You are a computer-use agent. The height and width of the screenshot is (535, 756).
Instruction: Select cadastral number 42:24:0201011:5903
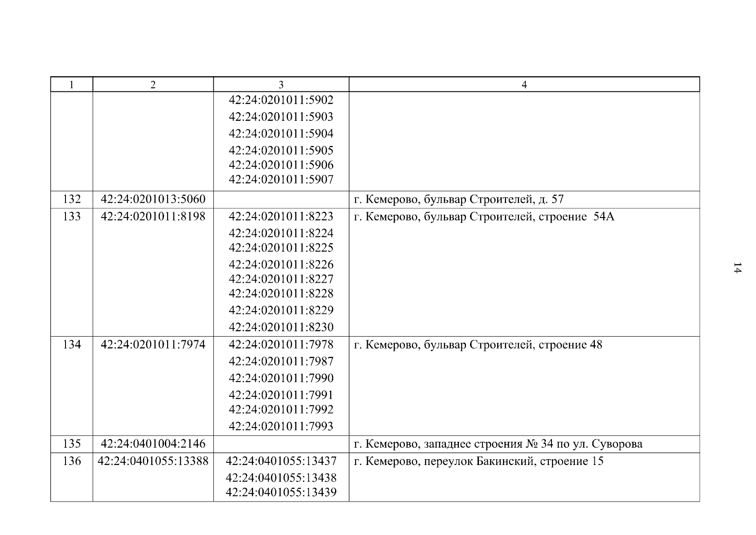pyautogui.click(x=281, y=117)
